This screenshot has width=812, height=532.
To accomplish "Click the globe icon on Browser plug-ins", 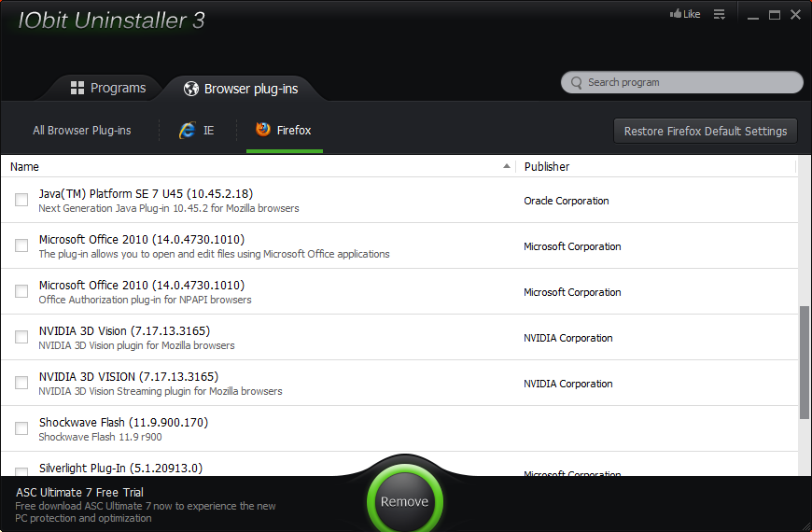I will 191,89.
